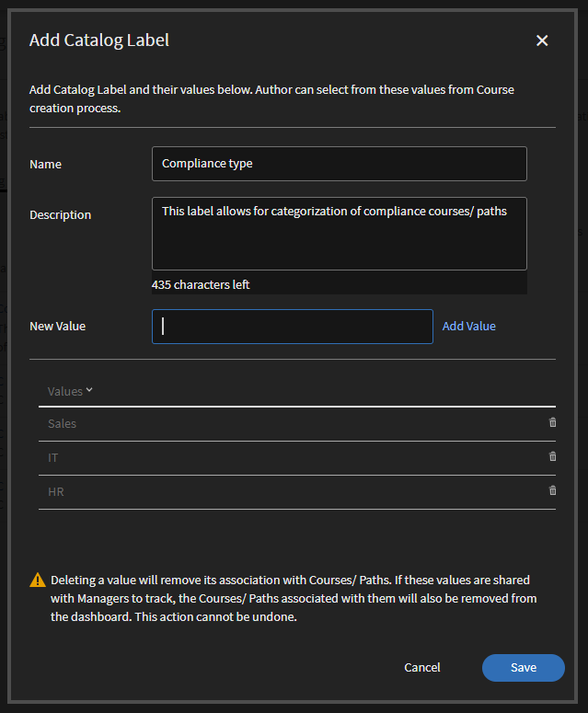Remove the HR value using trash icon
Image resolution: width=588 pixels, height=713 pixels.
coord(552,490)
